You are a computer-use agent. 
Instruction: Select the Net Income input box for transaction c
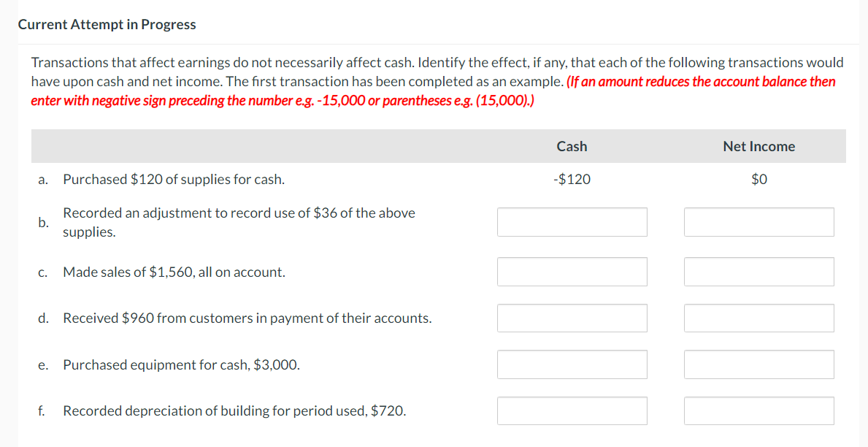[758, 271]
